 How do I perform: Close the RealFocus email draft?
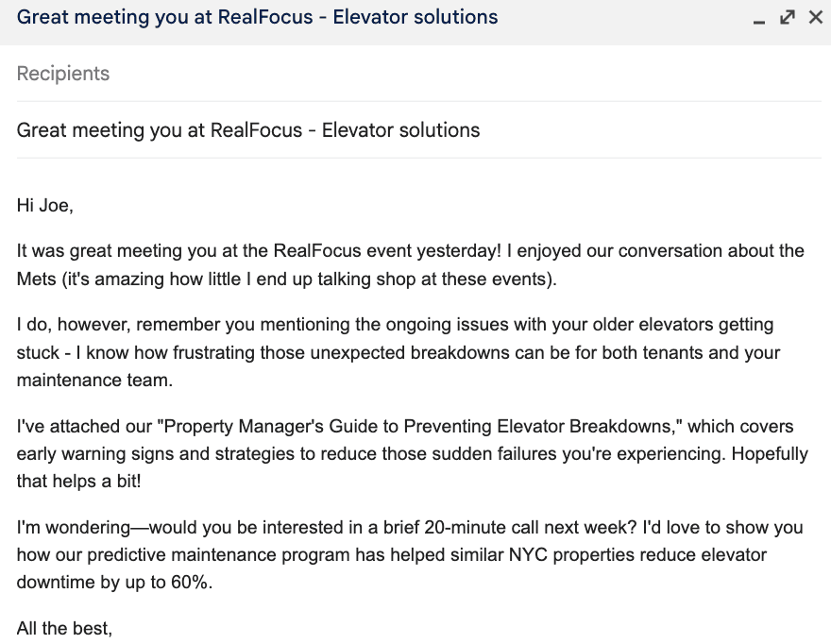[x=814, y=16]
